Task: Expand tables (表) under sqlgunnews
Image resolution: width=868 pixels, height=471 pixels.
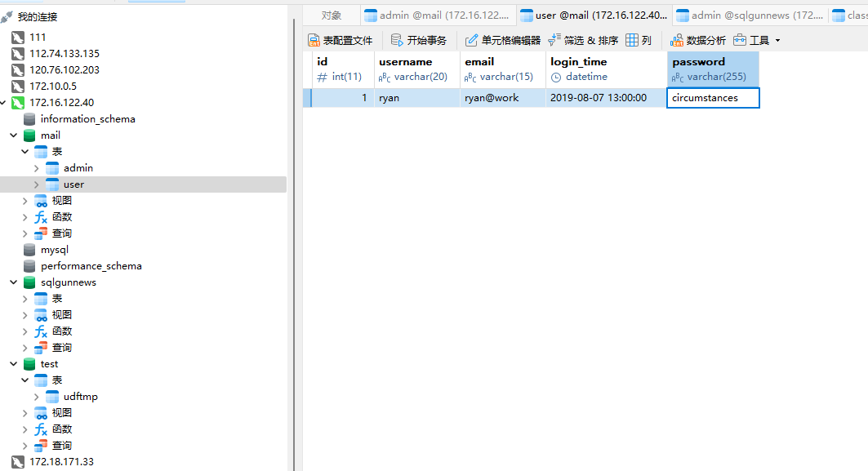Action: (25, 298)
